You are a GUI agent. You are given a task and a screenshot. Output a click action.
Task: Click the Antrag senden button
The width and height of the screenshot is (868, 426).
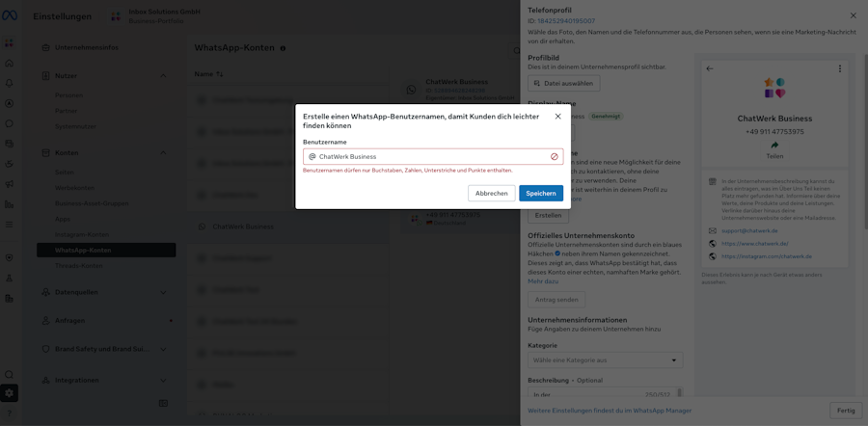point(556,300)
